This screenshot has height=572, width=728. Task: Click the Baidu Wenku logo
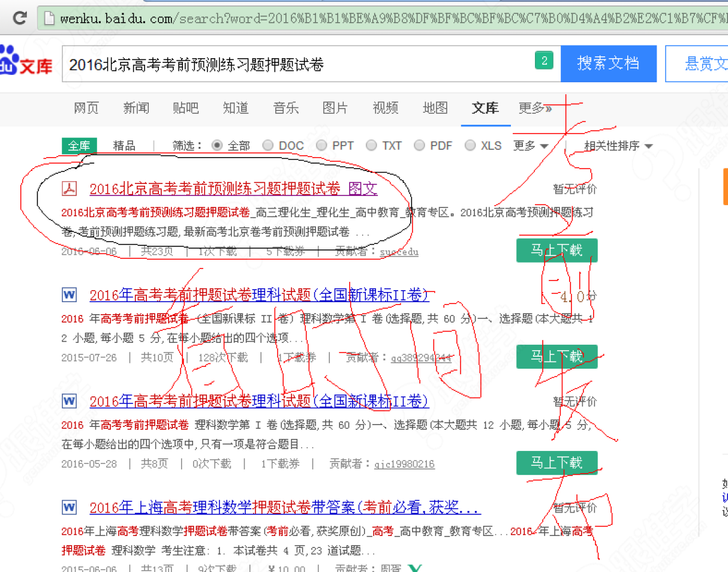tap(26, 62)
